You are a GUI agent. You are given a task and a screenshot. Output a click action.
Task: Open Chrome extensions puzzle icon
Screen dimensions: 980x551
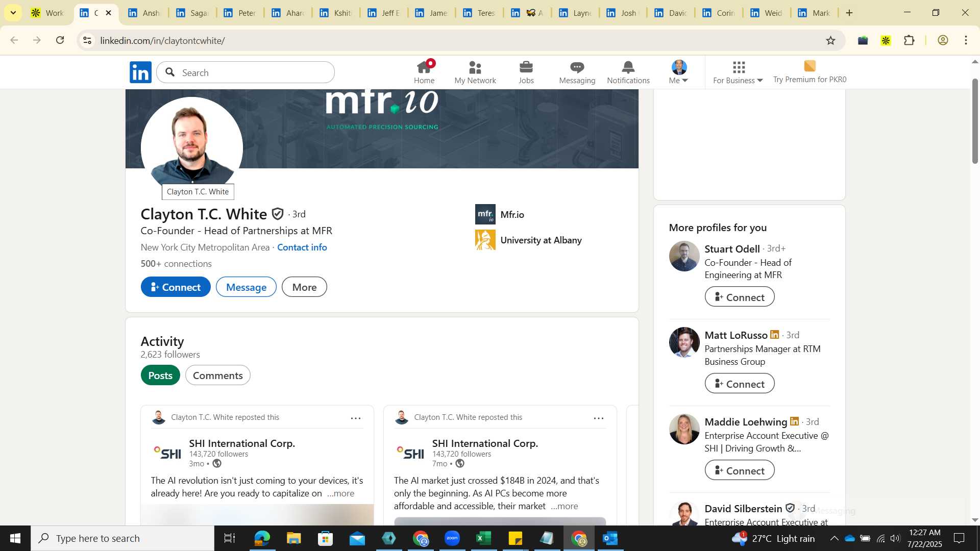(x=909, y=40)
